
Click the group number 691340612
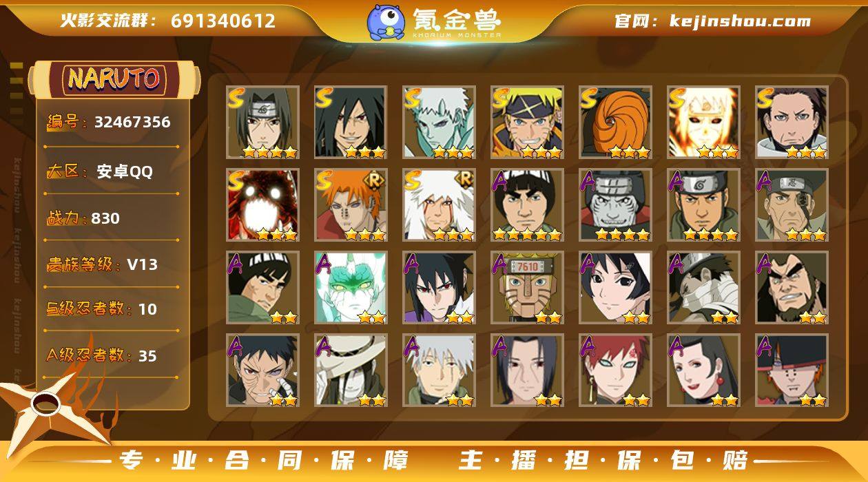[223, 21]
